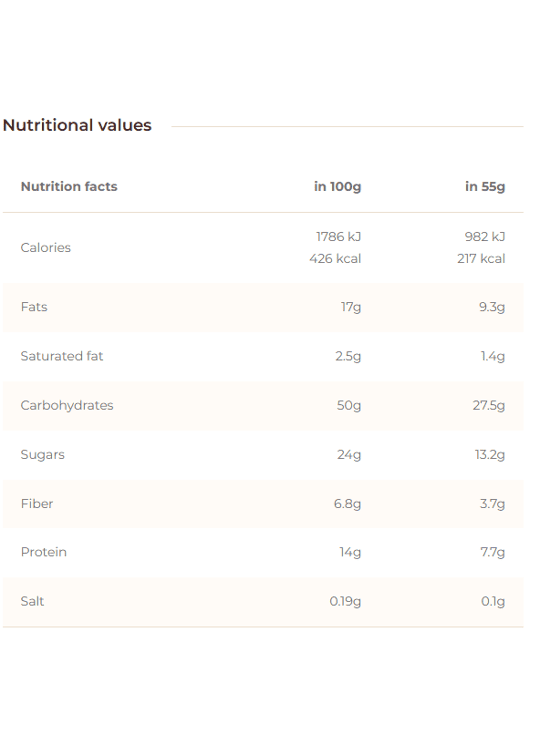Click the in 100g column header
This screenshot has height=740, width=540.
pyautogui.click(x=338, y=186)
